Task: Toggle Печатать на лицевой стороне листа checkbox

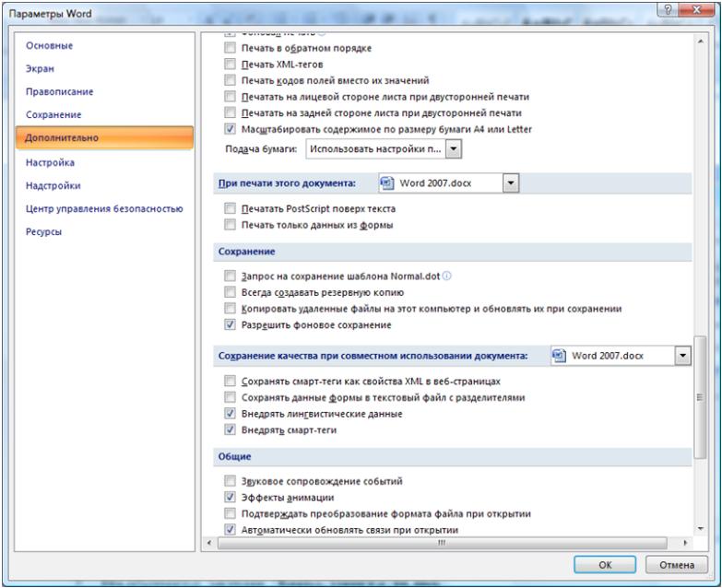Action: coord(230,97)
